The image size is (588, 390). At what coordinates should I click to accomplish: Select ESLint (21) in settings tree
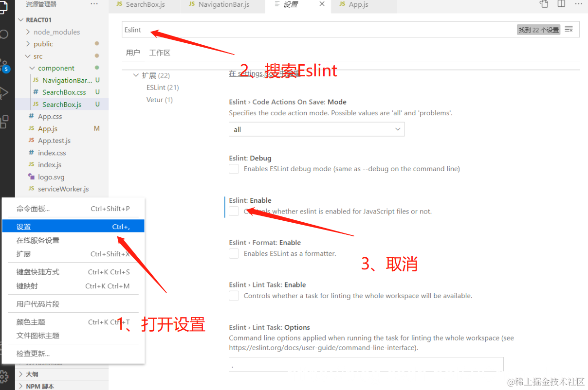coord(163,88)
